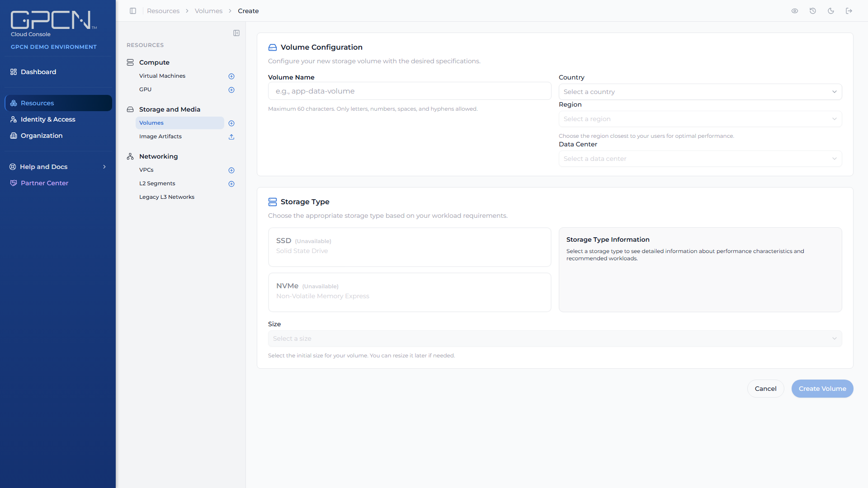Add a new Virtual Machine plus icon
Image resolution: width=868 pixels, height=488 pixels.
231,76
